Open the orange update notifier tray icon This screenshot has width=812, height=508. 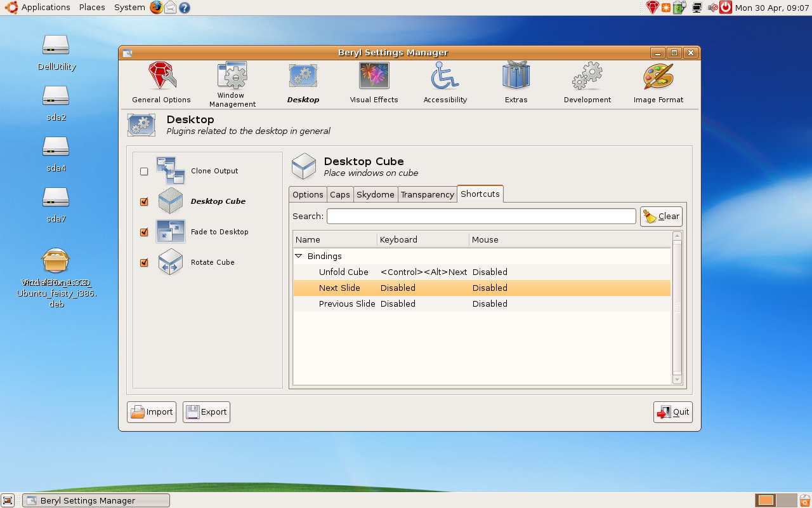pos(666,8)
